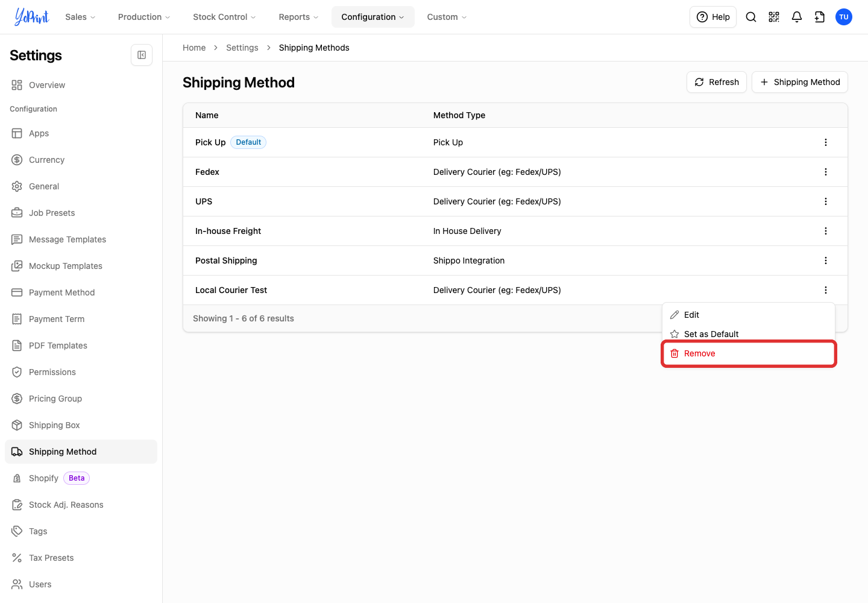
Task: Expand the Custom menu
Action: coord(447,17)
